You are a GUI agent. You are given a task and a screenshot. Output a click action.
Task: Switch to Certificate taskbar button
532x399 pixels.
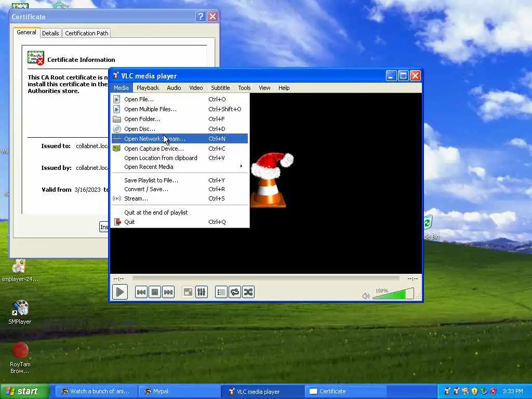click(x=345, y=391)
